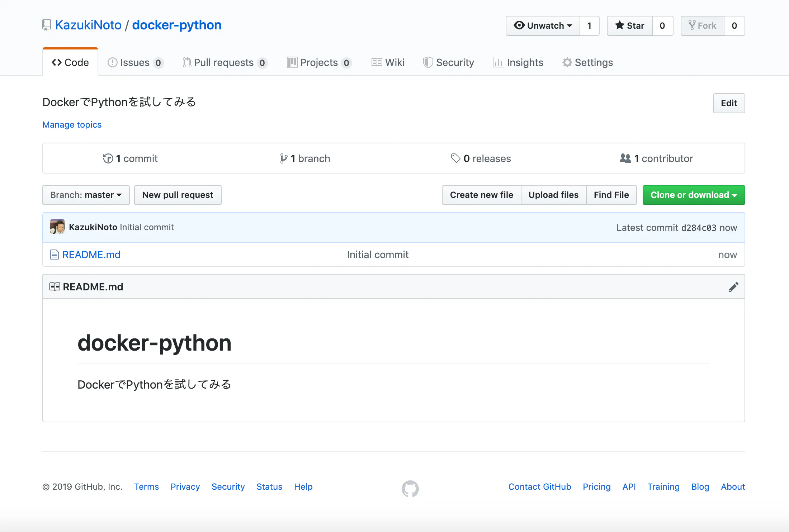The image size is (789, 532).
Task: Click the repository book icon beside KazukiNoto
Action: tap(47, 25)
